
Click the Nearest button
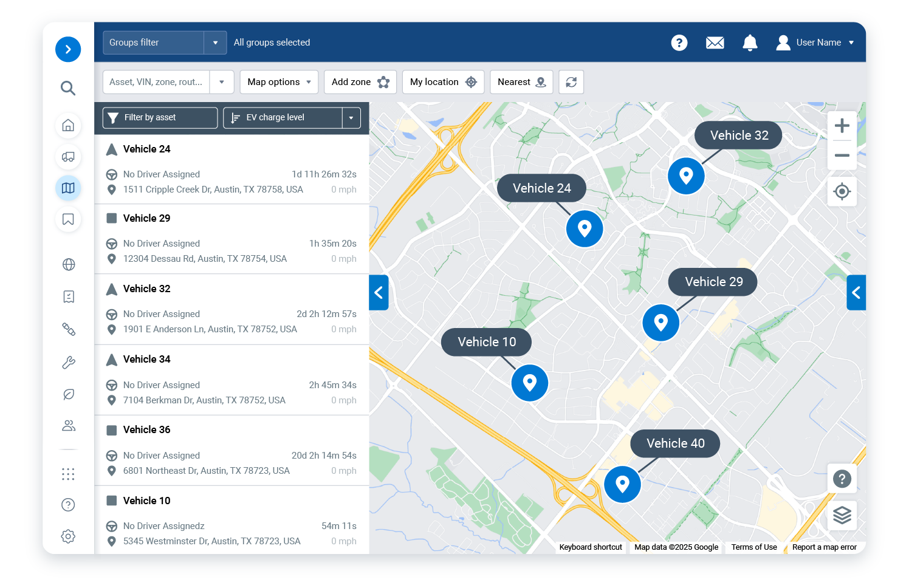pyautogui.click(x=521, y=82)
